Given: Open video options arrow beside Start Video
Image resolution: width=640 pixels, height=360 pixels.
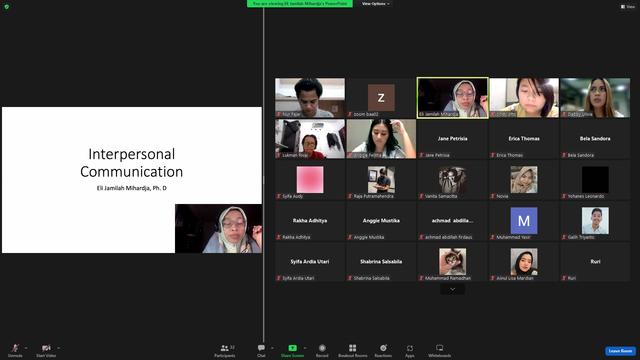Looking at the screenshot, I should 59,348.
